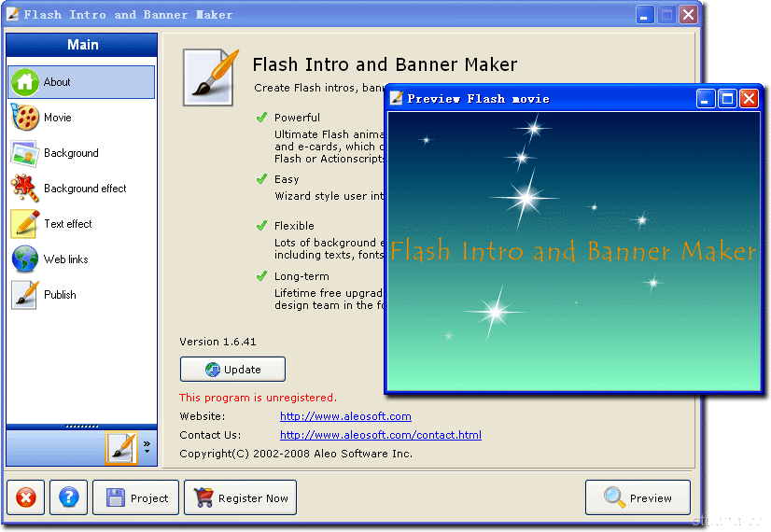Click Register Now button
Screen dimensions: 771x532
241,497
